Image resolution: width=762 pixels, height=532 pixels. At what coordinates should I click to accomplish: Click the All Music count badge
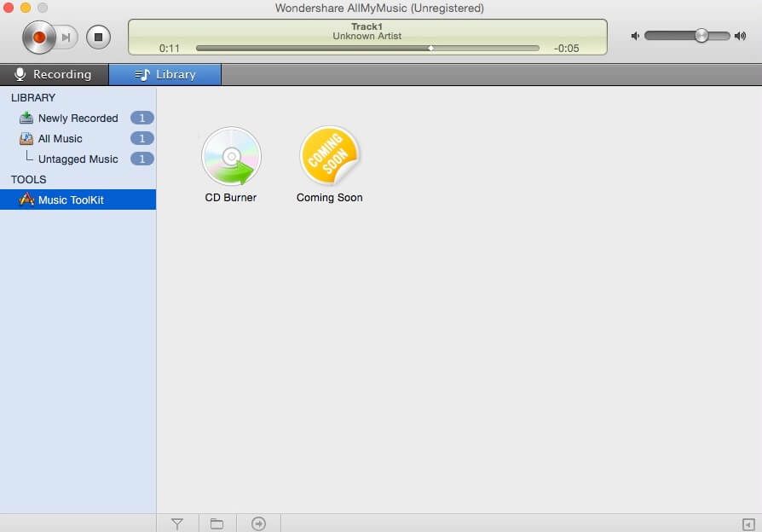(141, 139)
